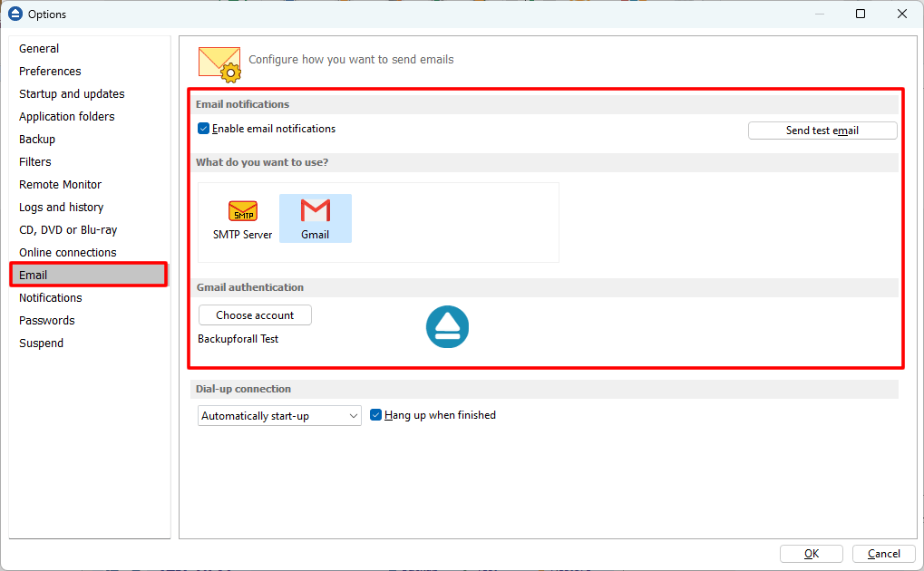Uncheck Hang up when finished
The image size is (924, 571).
point(375,415)
